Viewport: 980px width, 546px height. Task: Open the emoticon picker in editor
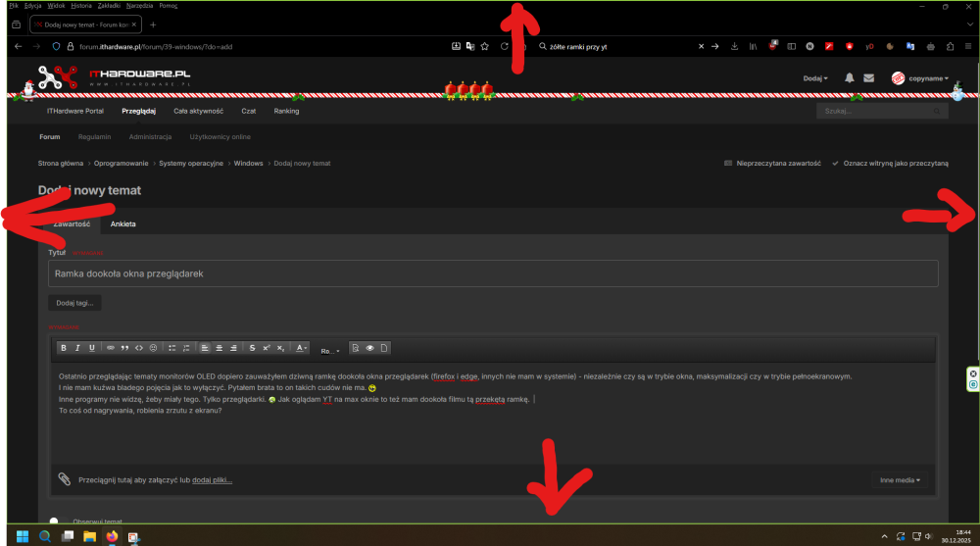pos(153,348)
